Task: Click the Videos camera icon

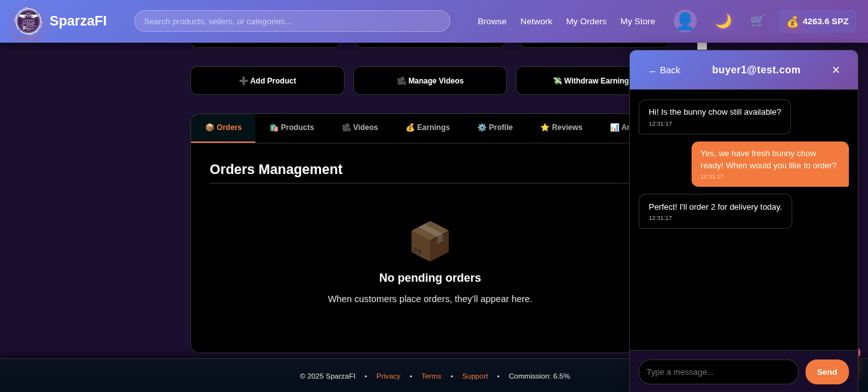Action: (x=345, y=127)
